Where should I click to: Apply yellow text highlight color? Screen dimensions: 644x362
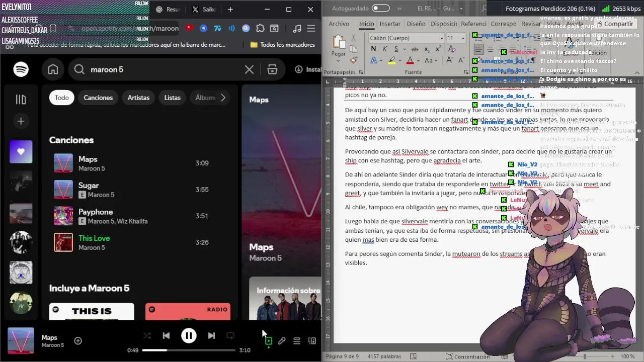pos(392,60)
